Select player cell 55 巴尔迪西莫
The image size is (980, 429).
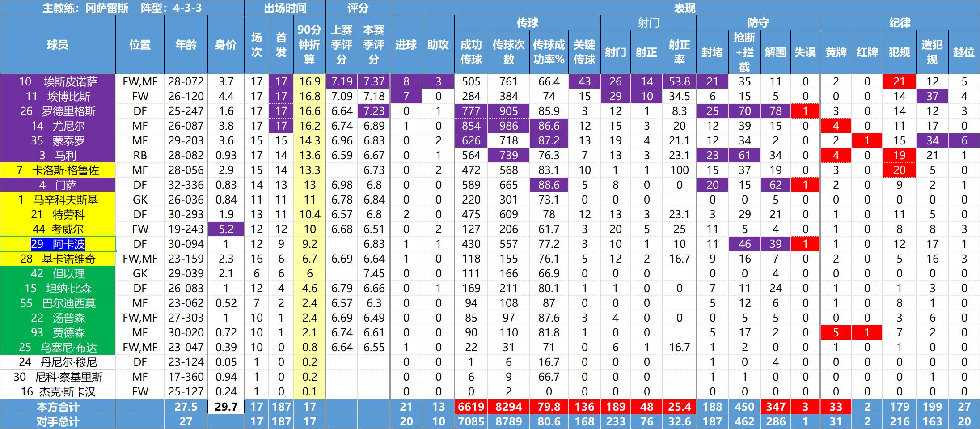pyautogui.click(x=58, y=303)
